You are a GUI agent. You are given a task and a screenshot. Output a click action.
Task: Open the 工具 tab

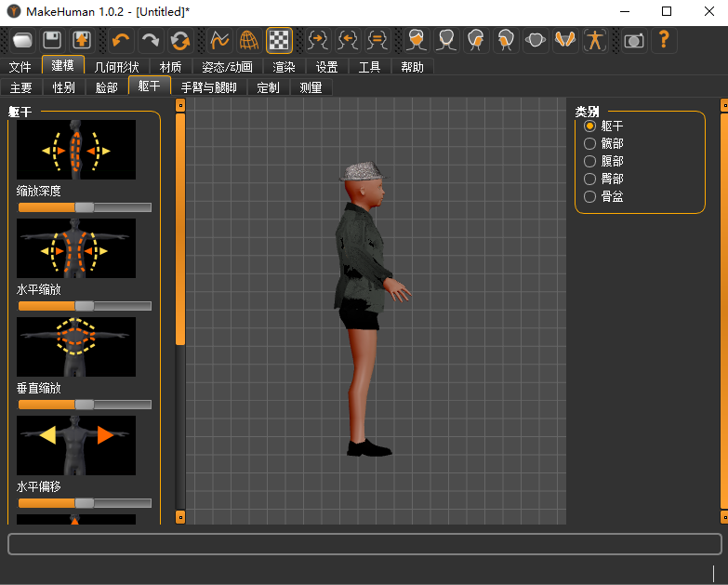click(369, 67)
